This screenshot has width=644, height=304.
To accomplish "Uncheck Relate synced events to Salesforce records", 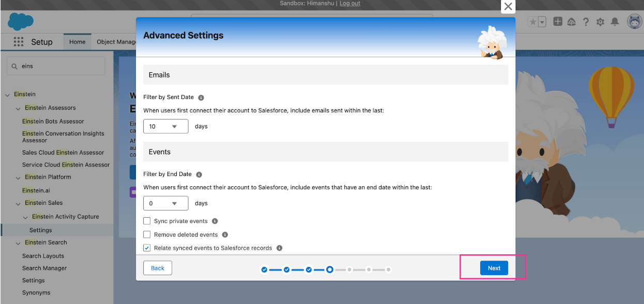I will (x=147, y=248).
